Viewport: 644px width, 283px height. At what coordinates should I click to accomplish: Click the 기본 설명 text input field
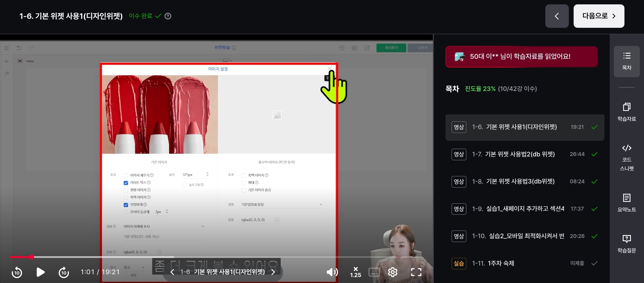tap(164, 237)
